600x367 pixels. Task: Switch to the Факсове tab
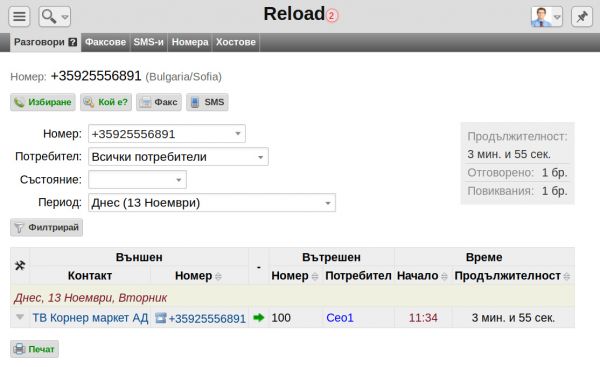105,42
